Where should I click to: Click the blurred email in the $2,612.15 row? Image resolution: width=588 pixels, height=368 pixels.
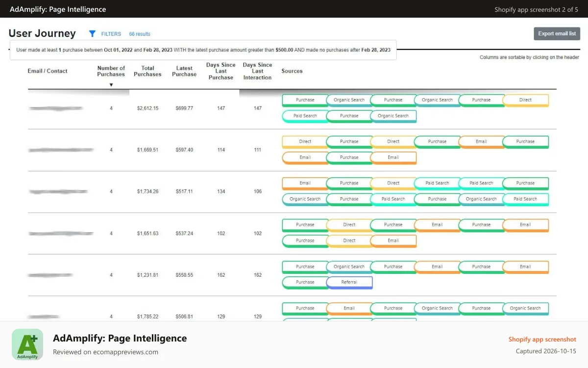[56, 108]
